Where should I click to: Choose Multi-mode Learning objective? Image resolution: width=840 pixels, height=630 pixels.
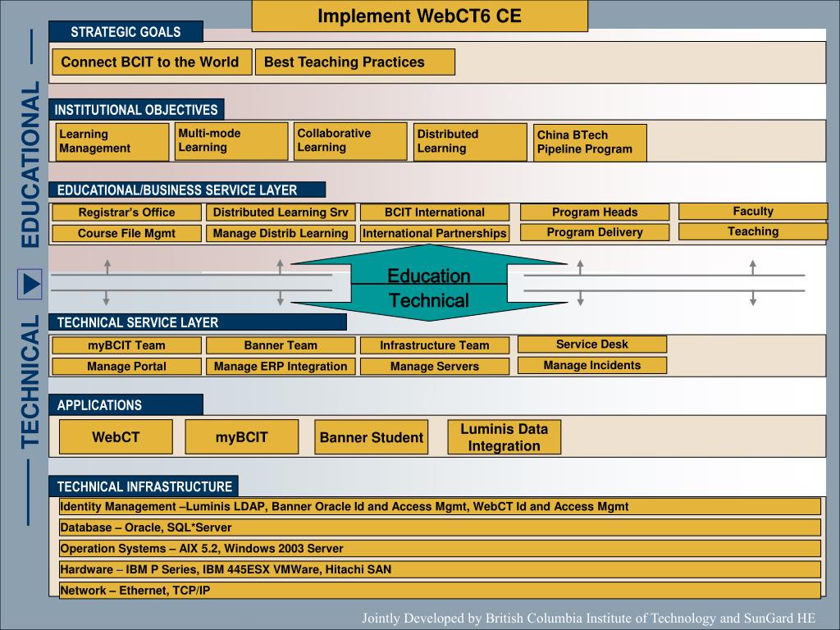[231, 141]
